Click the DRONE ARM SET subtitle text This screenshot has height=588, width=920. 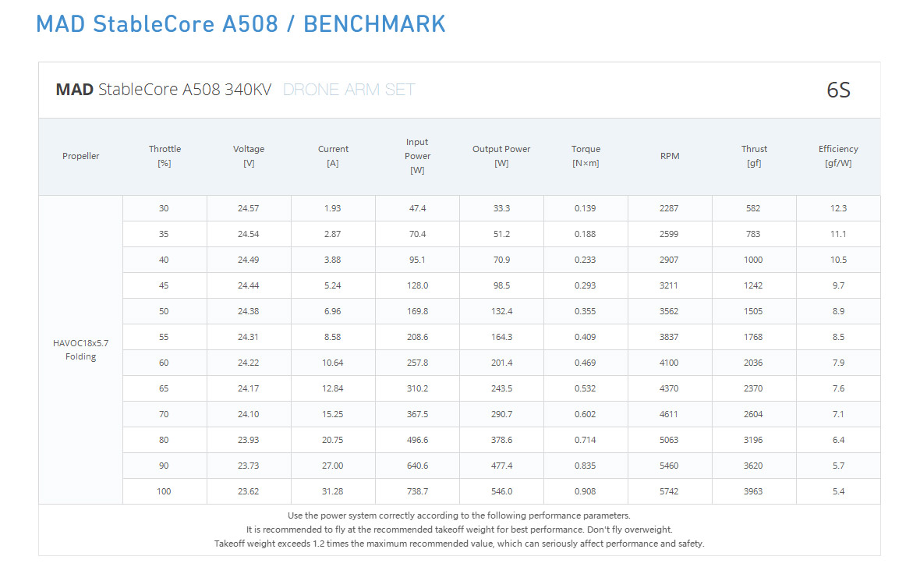tap(349, 90)
